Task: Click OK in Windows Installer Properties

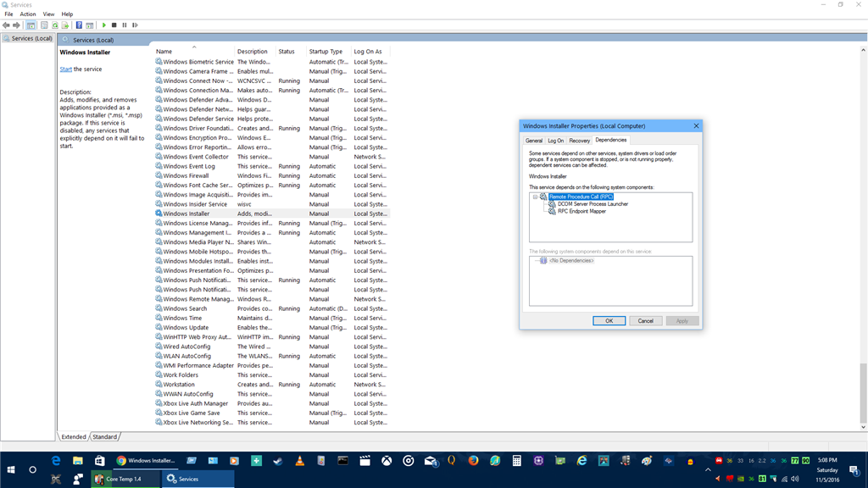Action: click(x=609, y=321)
